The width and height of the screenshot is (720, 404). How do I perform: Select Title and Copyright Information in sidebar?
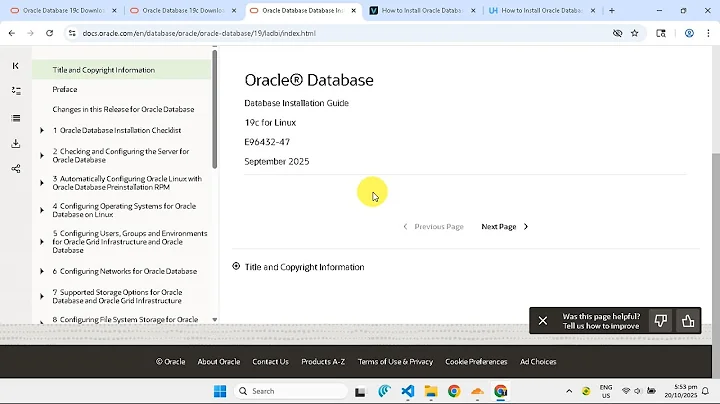104,70
